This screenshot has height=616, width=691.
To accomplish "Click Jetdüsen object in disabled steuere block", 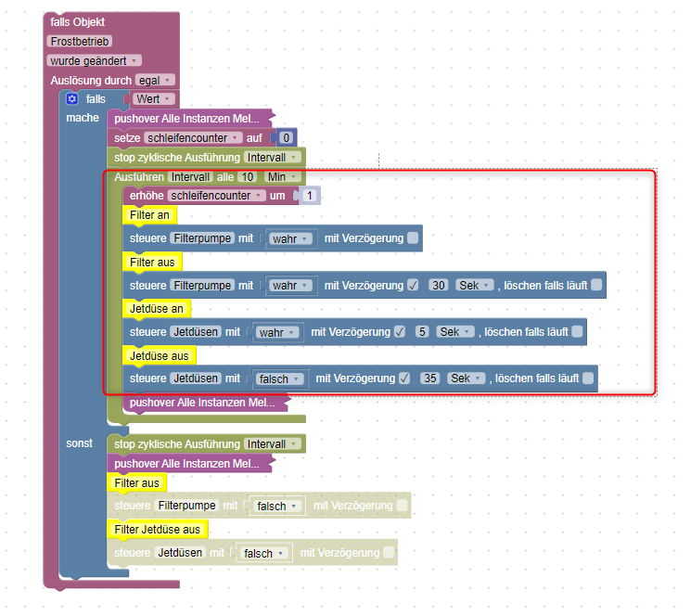I will (180, 553).
